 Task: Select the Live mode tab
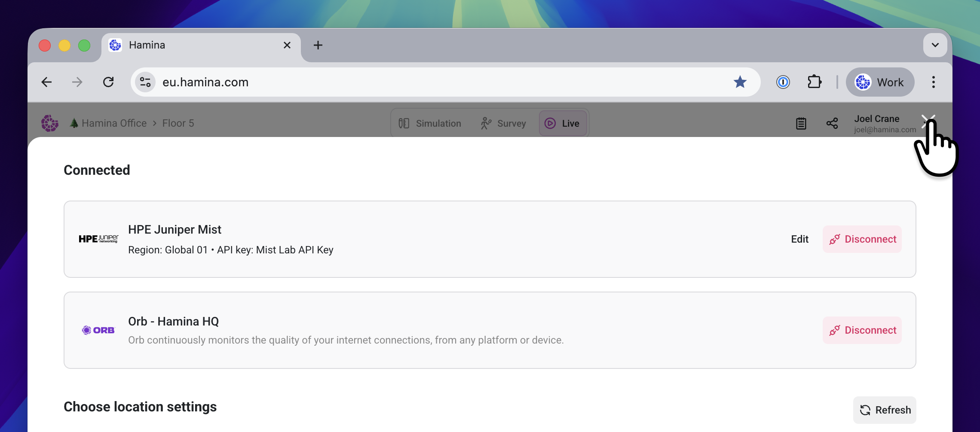coord(563,123)
